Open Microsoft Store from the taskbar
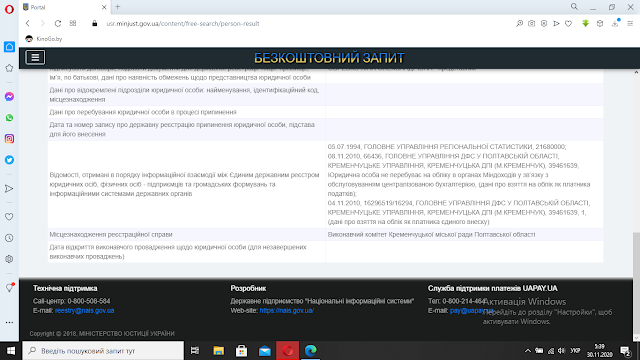Image resolution: width=640 pixels, height=360 pixels. [x=241, y=351]
